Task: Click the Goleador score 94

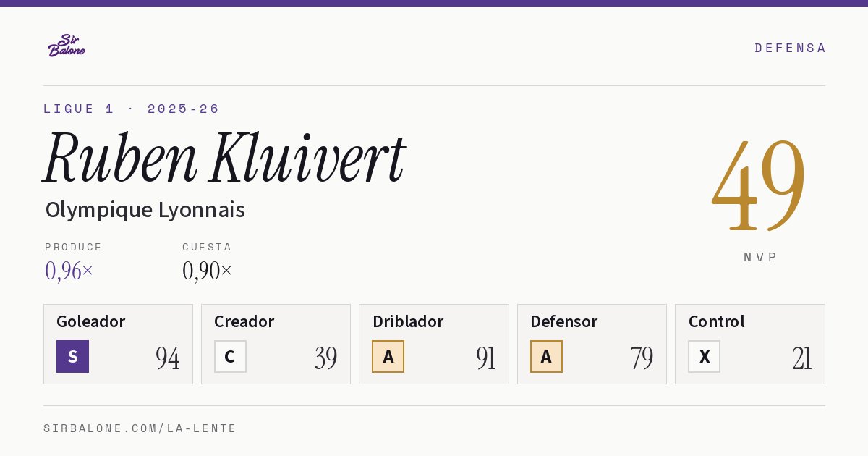Action: point(168,358)
